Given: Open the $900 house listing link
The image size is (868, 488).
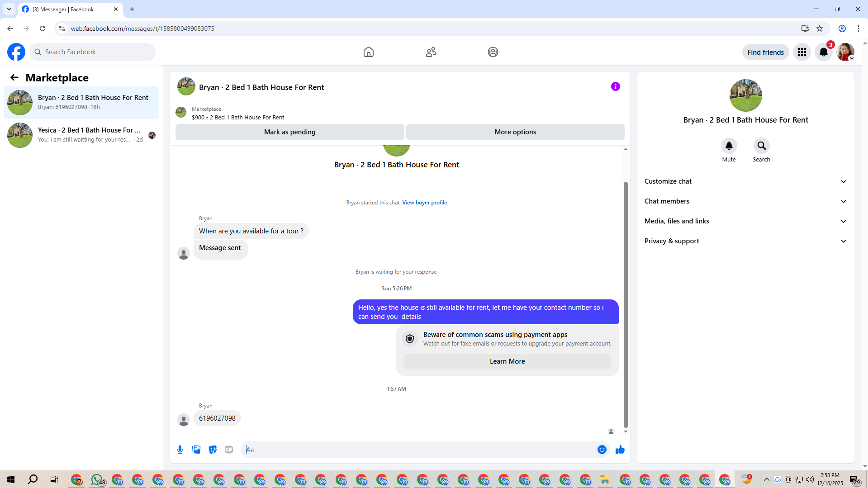Looking at the screenshot, I should click(x=238, y=117).
